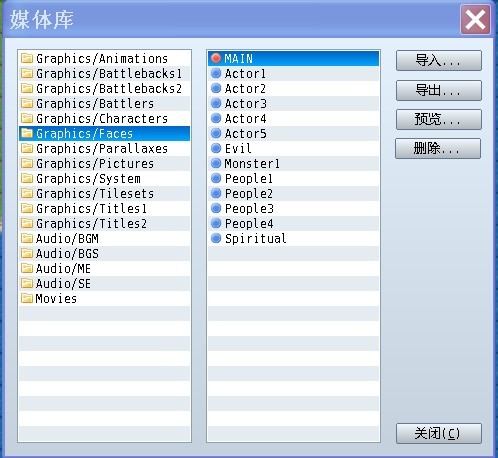Select the Graphics/Tilesets folder name
The image size is (498, 458).
click(x=95, y=194)
